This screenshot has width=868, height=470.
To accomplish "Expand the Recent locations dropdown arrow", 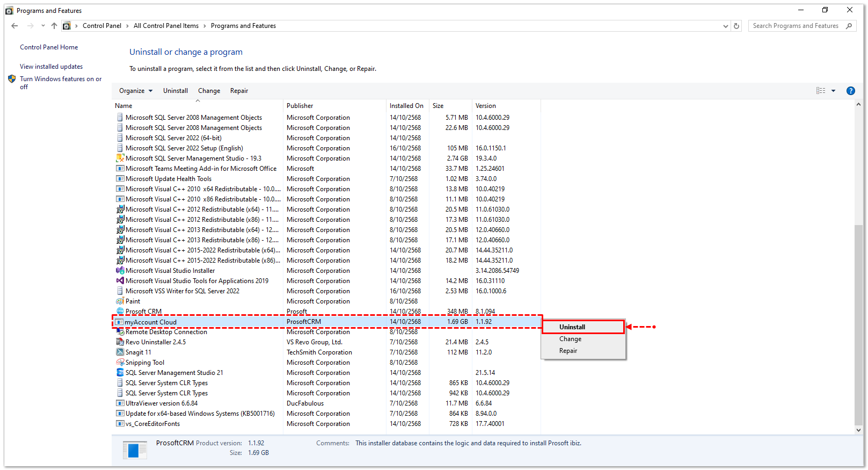I will pos(43,26).
